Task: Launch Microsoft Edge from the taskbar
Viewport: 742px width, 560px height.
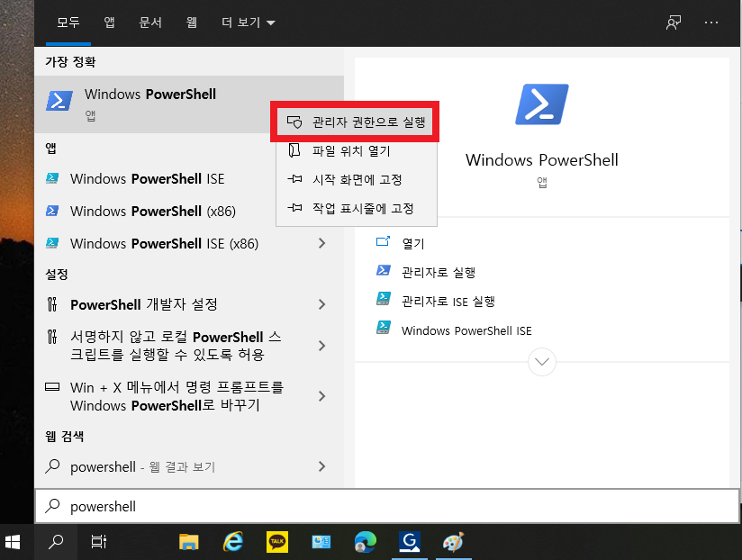Action: 366,542
